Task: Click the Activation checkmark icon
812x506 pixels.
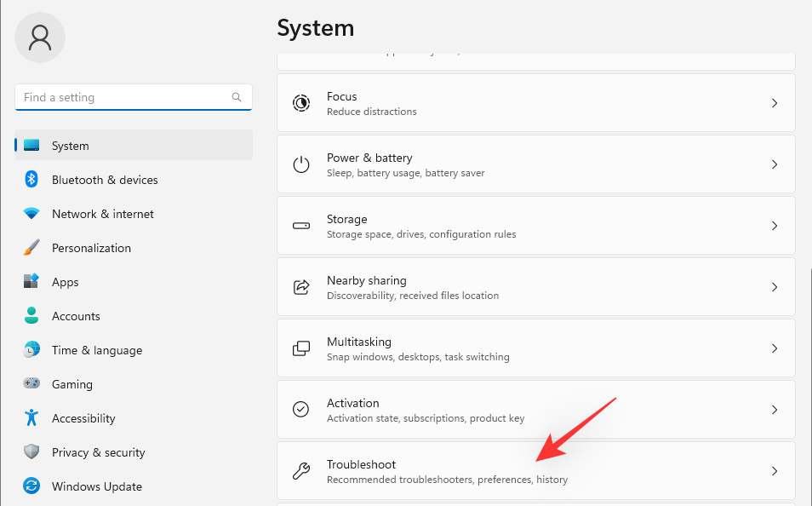Action: click(301, 410)
